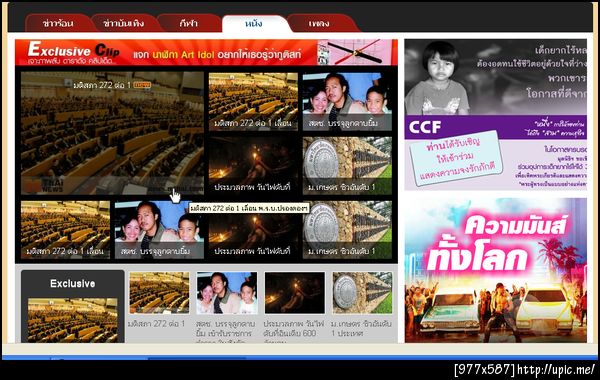Switch to the ข่าวบันเทิง tab
This screenshot has width=600, height=380.
(x=124, y=23)
